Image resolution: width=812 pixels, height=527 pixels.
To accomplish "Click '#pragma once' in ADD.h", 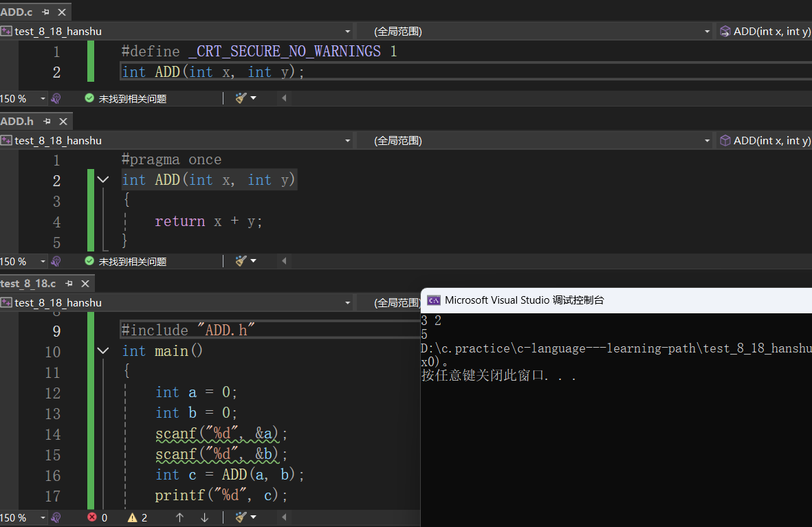I will 171,159.
